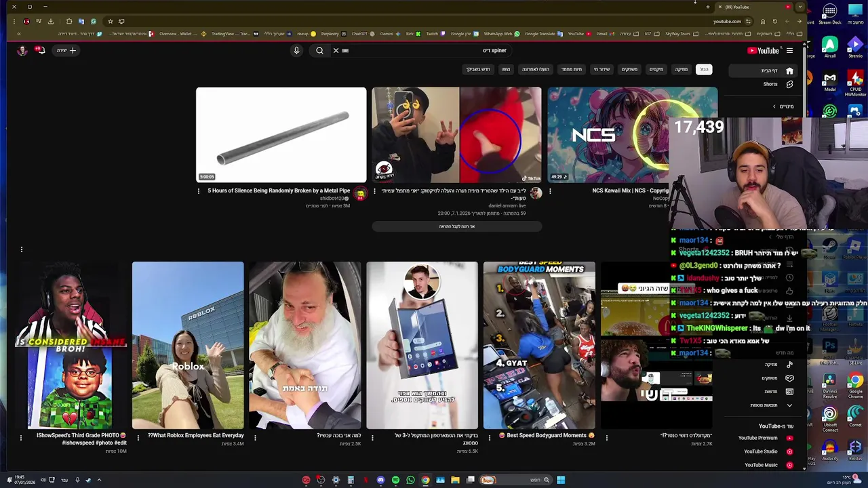Open the account avatar menu
The width and height of the screenshot is (868, 488).
[22, 50]
